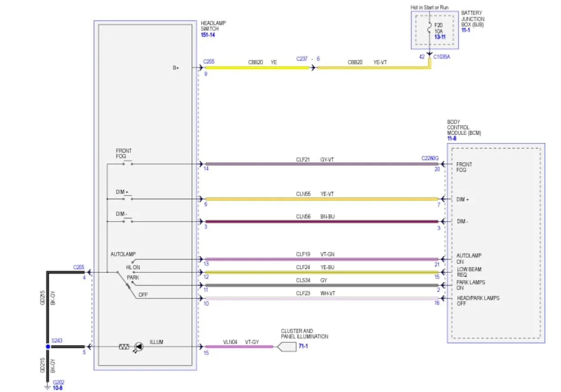This screenshot has height=392, width=561.
Task: Click circuit label CLS34
Action: coord(303,280)
